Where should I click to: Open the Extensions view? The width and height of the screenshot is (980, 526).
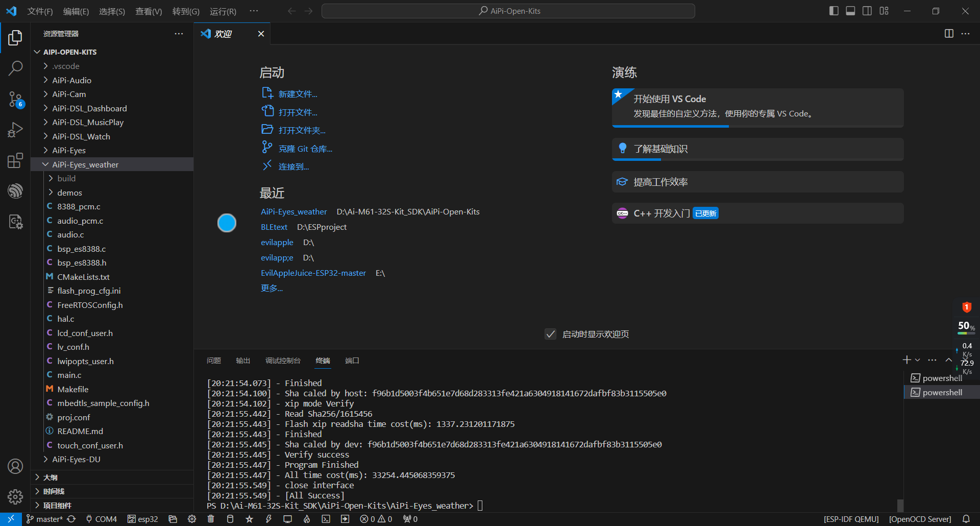tap(15, 160)
